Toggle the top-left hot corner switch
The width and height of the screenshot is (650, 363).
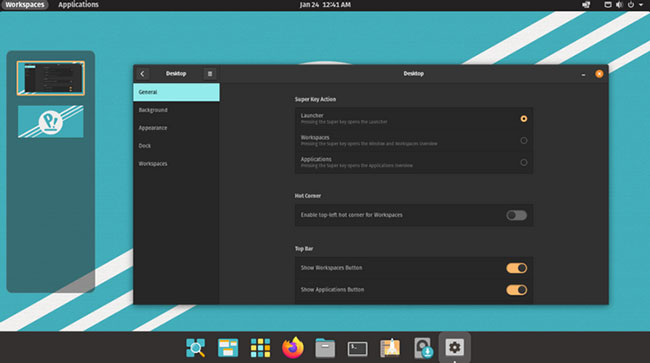point(517,215)
